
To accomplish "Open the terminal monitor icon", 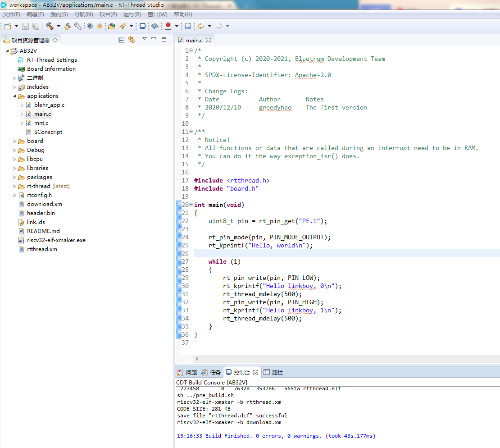I will pos(142,26).
